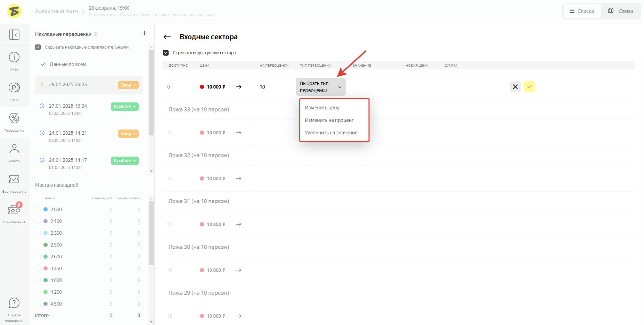Expand В работе status for 27.01.2025 13:34
Image resolution: width=644 pixels, height=325 pixels.
pyautogui.click(x=124, y=107)
